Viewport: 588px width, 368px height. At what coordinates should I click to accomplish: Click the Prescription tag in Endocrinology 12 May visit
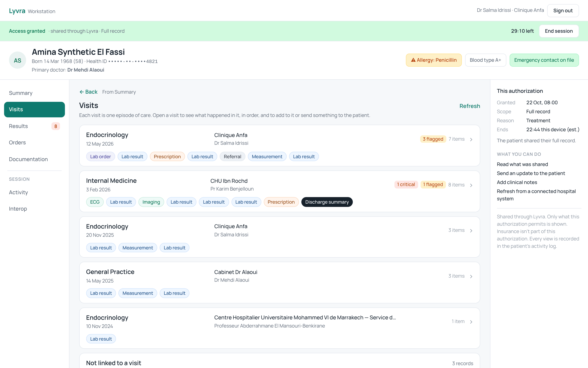tap(167, 156)
